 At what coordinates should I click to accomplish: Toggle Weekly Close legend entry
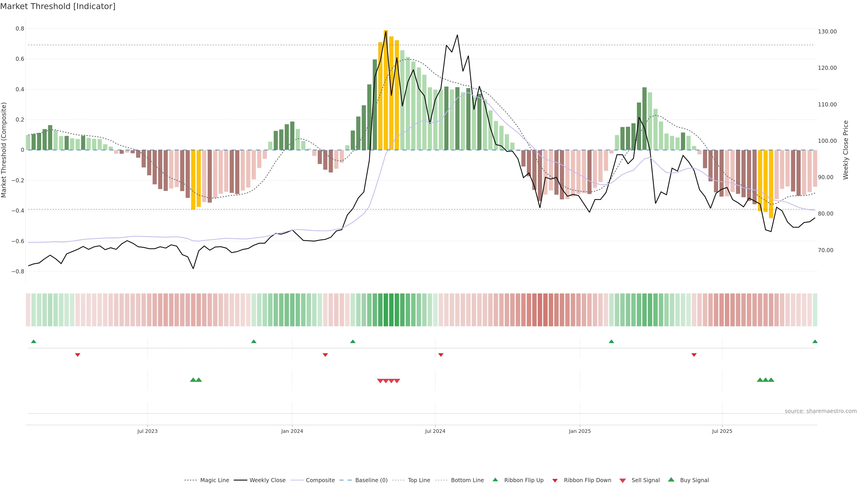[x=267, y=480]
